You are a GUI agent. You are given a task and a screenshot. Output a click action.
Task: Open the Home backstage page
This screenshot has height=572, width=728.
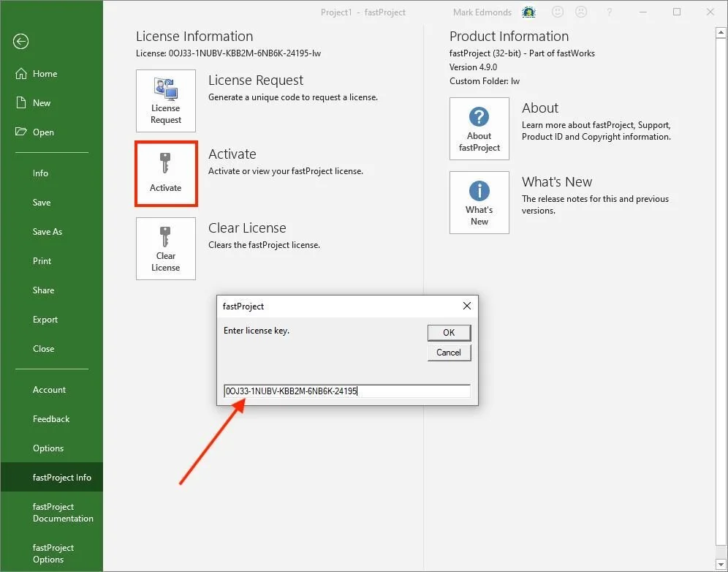tap(37, 73)
